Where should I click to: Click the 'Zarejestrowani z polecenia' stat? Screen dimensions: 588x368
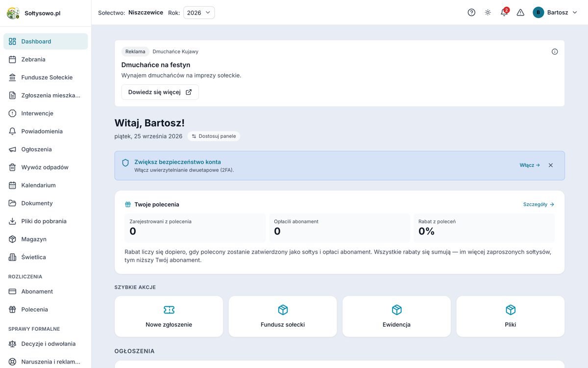[195, 228]
